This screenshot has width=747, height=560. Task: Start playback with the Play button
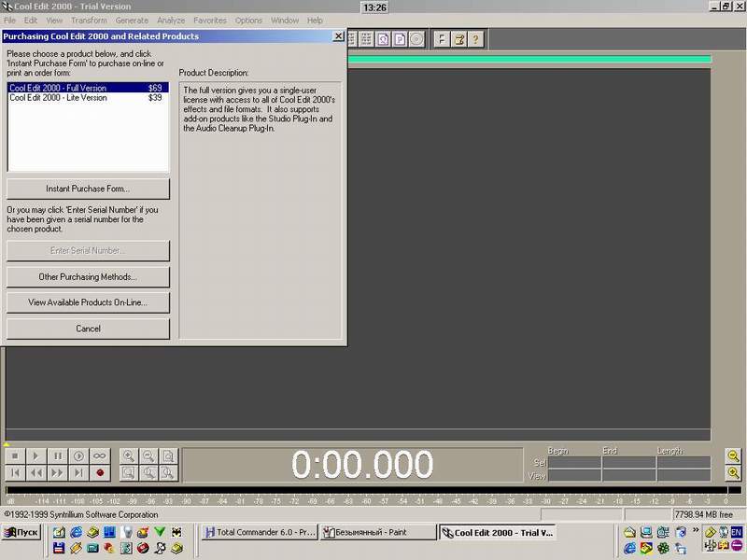[x=35, y=456]
